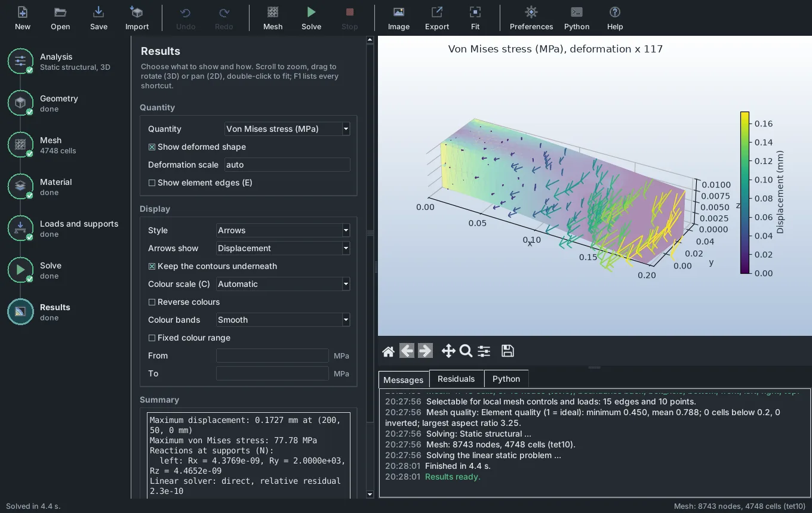Open the Arrows show dropdown
Image resolution: width=812 pixels, height=513 pixels.
[283, 248]
